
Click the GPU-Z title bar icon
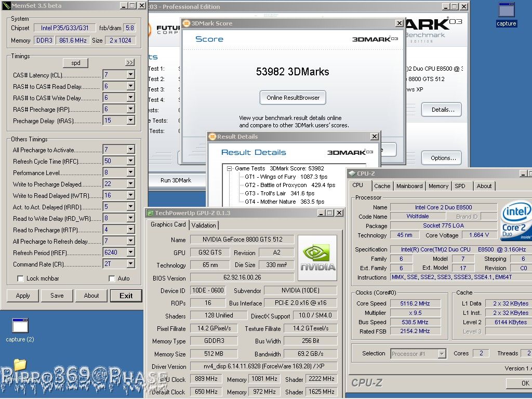[150, 213]
